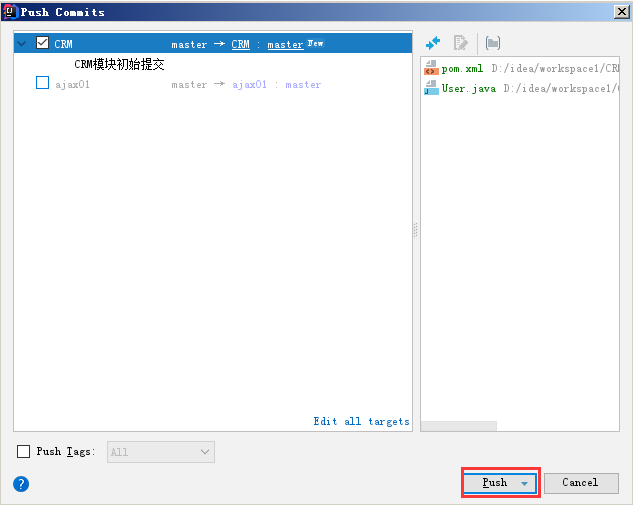This screenshot has height=505, width=633.
Task: Click the User.java file icon
Action: pos(431,88)
